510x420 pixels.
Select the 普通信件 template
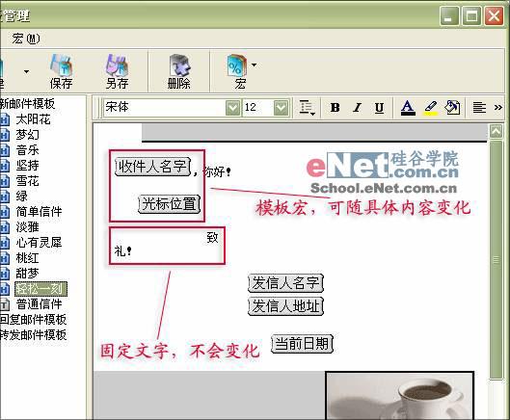click(39, 304)
